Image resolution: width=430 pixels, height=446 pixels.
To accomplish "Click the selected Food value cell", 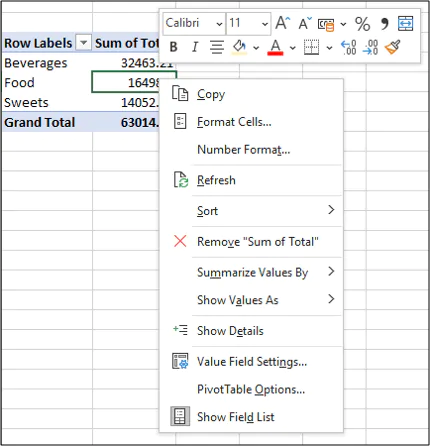I will tap(127, 82).
